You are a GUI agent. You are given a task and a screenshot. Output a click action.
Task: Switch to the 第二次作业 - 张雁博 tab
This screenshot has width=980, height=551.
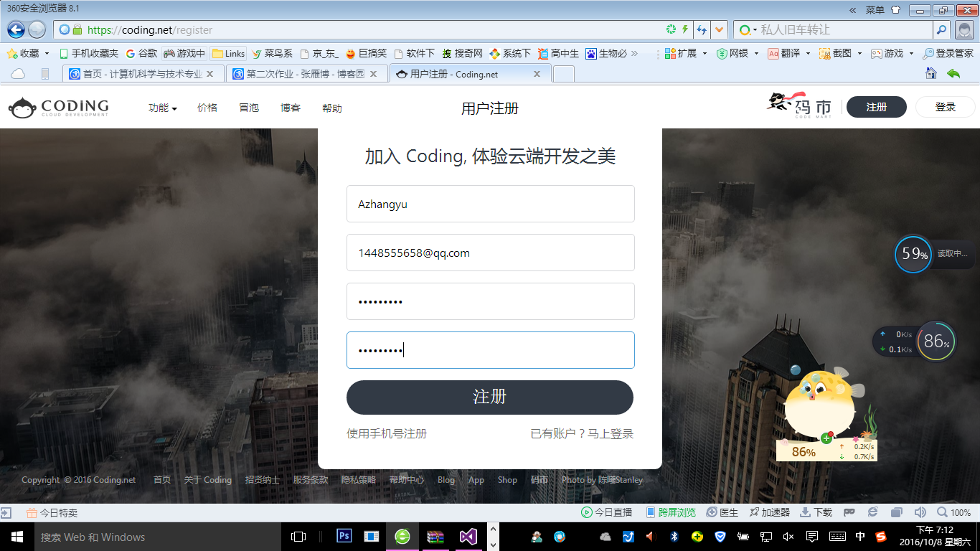tap(307, 74)
